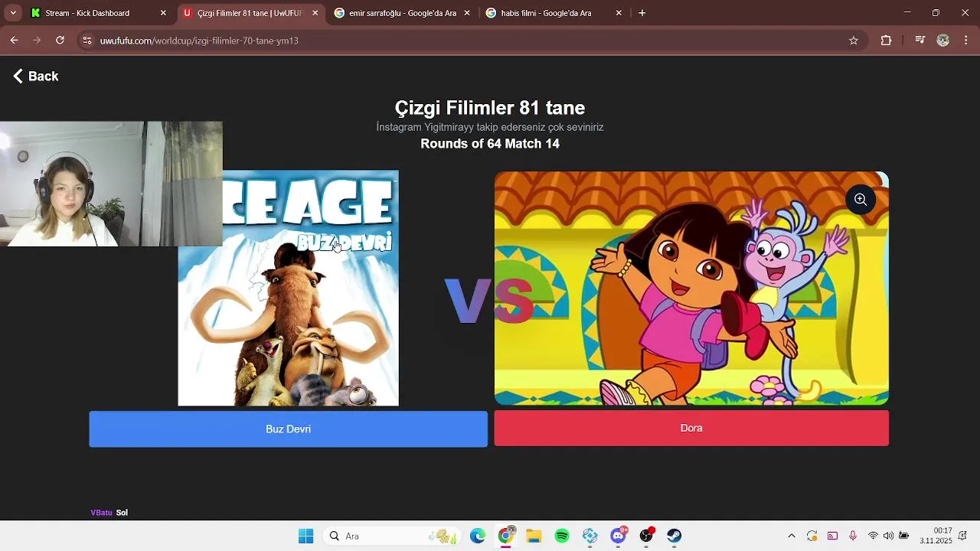The height and width of the screenshot is (551, 980).
Task: Open Spotify from taskbar
Action: pos(562,536)
